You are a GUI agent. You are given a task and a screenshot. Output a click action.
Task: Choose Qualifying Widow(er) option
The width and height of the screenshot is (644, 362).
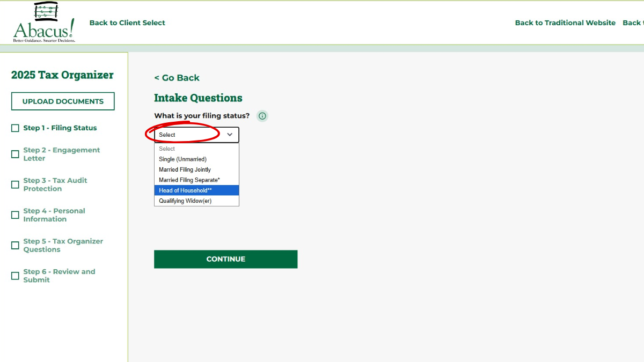point(185,201)
